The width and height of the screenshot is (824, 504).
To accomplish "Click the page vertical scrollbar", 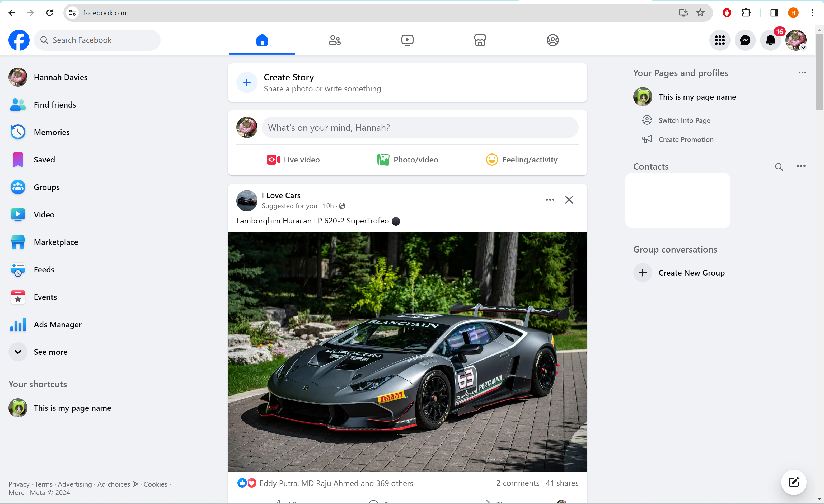I will tap(819, 72).
